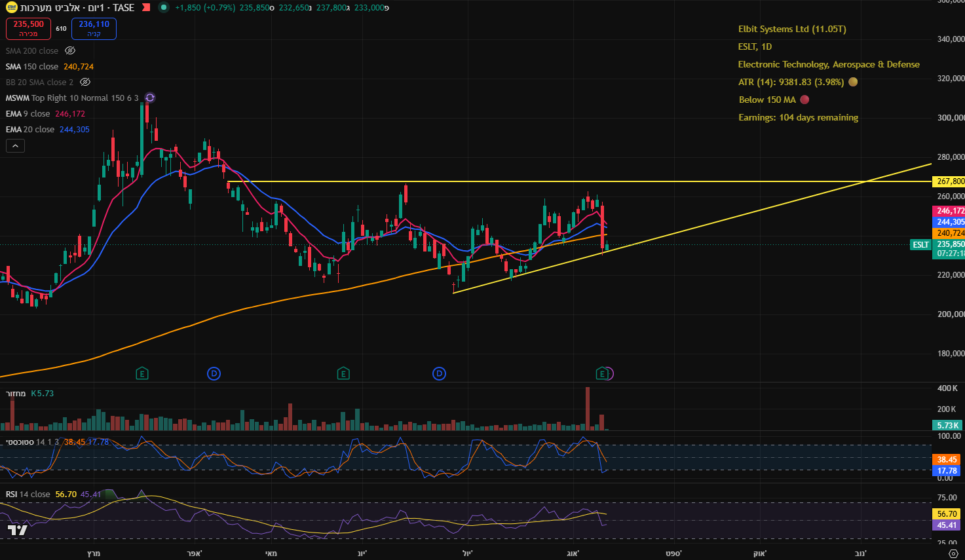
Task: Click the red flag icon beside TASE
Action: [x=146, y=8]
